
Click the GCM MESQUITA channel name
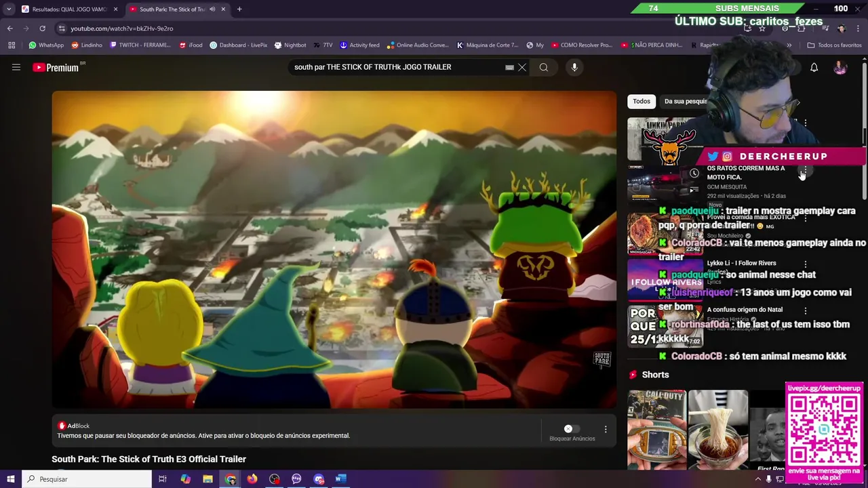click(x=727, y=187)
